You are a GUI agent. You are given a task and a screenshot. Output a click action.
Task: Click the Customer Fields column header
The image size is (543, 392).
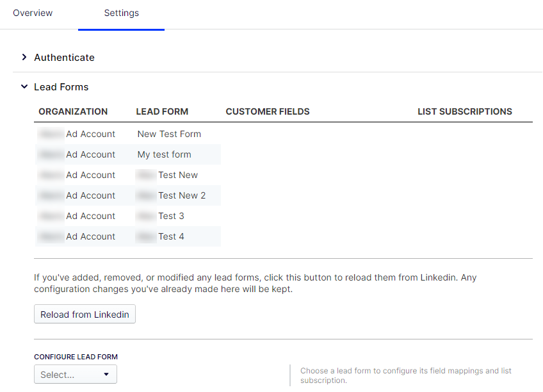268,111
